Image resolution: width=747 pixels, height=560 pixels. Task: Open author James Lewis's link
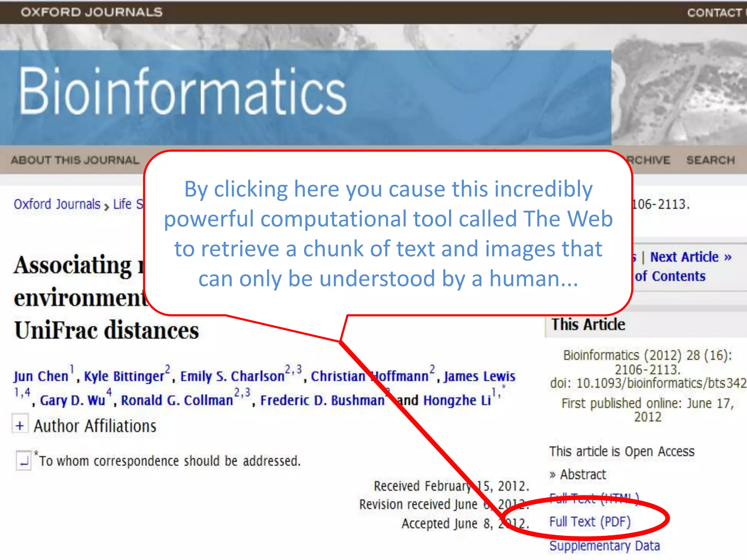tap(480, 376)
